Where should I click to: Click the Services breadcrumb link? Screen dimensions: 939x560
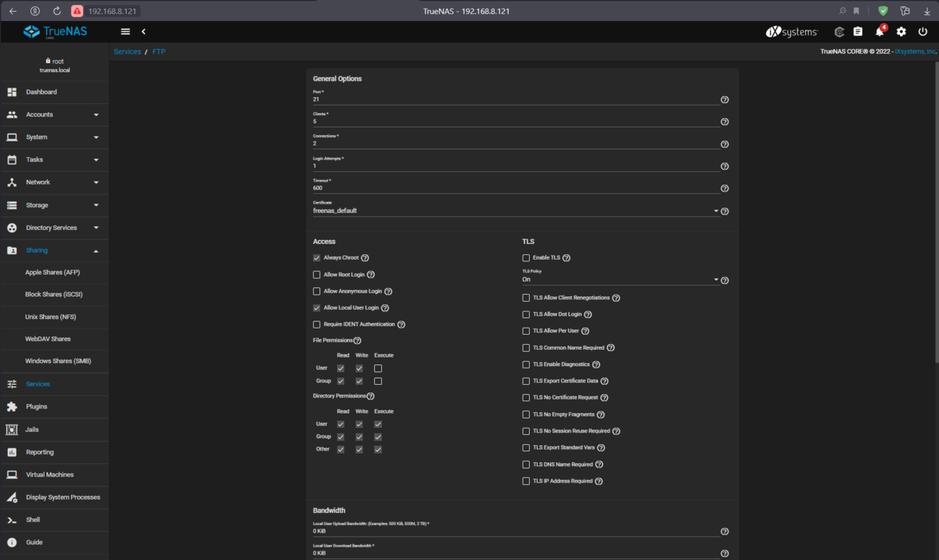pos(128,52)
